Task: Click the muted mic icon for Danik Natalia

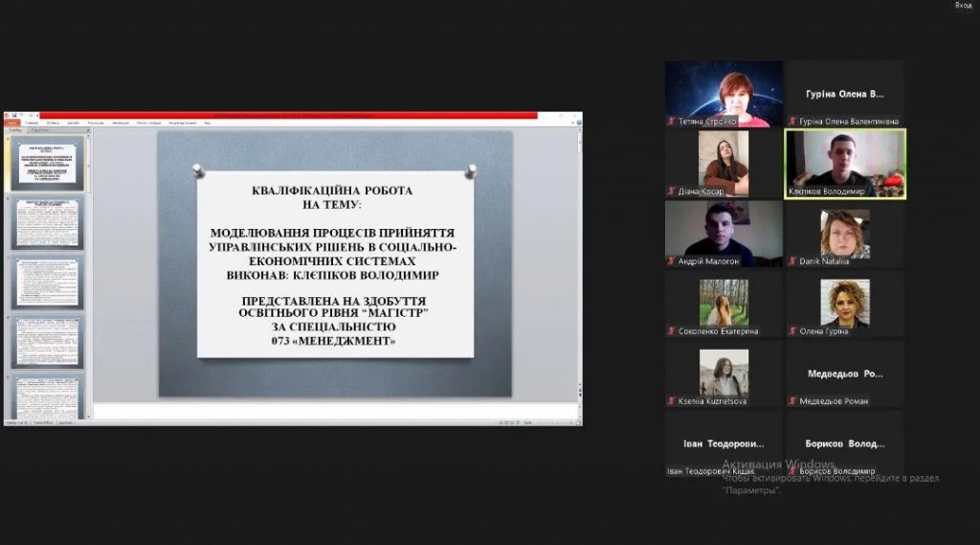Action: click(x=791, y=261)
